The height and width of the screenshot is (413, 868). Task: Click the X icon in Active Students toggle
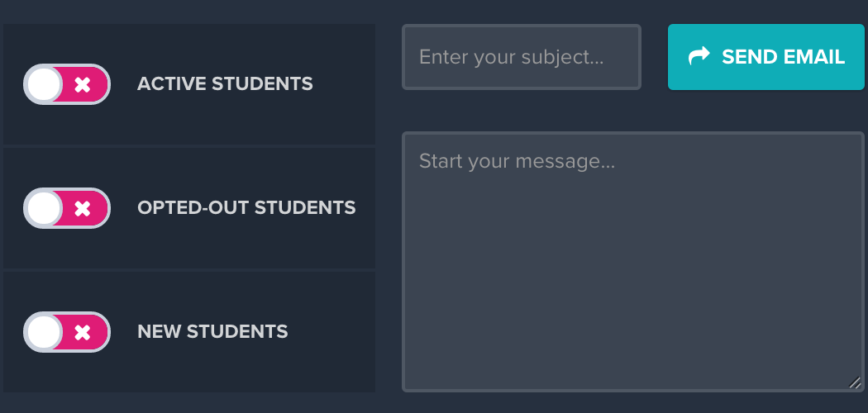click(x=83, y=84)
